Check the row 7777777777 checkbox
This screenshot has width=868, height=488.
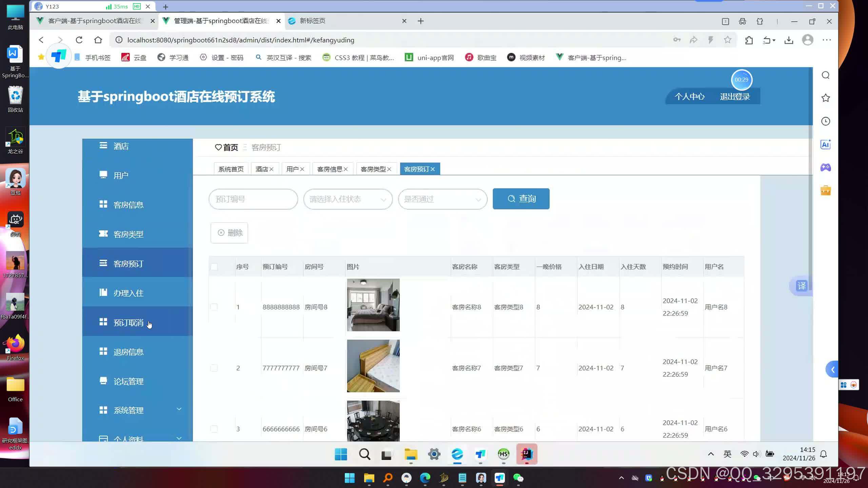tap(214, 368)
